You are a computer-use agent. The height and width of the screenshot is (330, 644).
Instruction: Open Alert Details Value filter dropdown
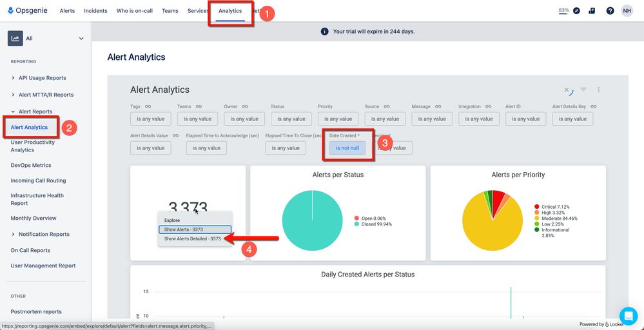pos(151,148)
